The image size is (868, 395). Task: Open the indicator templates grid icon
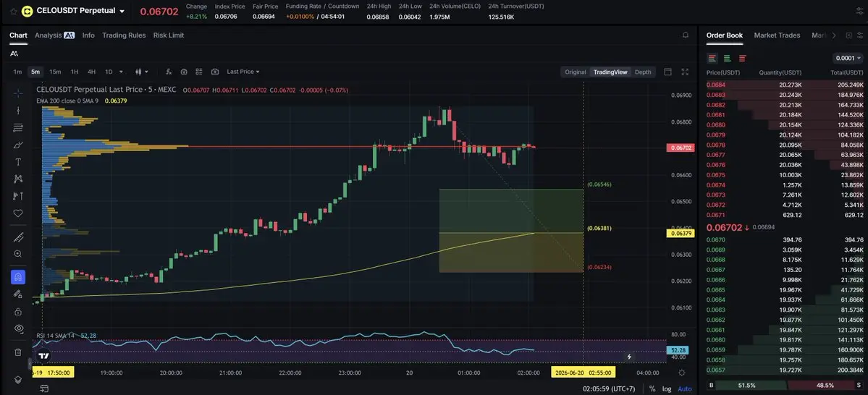[x=199, y=72]
